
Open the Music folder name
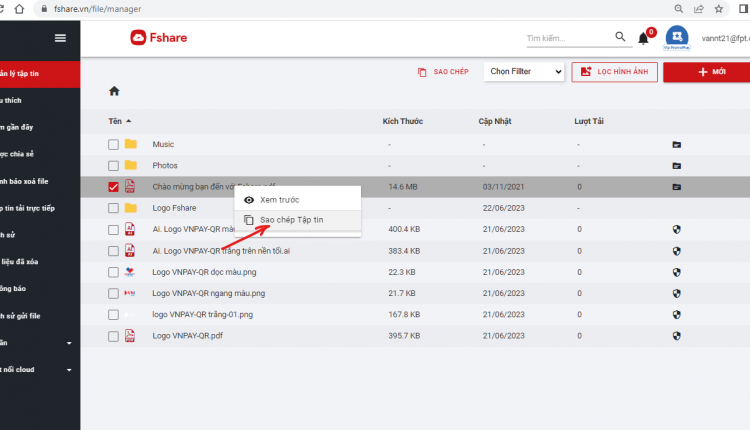coord(163,144)
